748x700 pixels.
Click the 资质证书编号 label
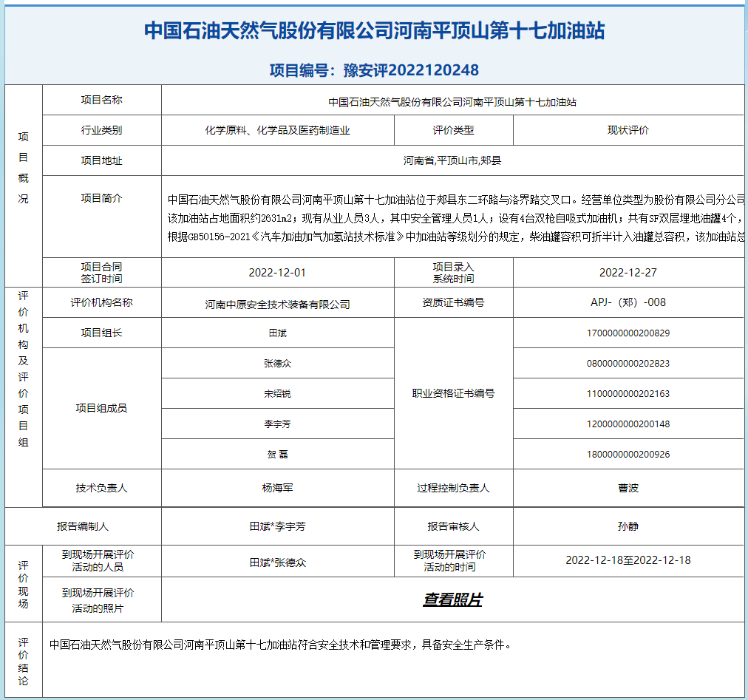pos(453,302)
